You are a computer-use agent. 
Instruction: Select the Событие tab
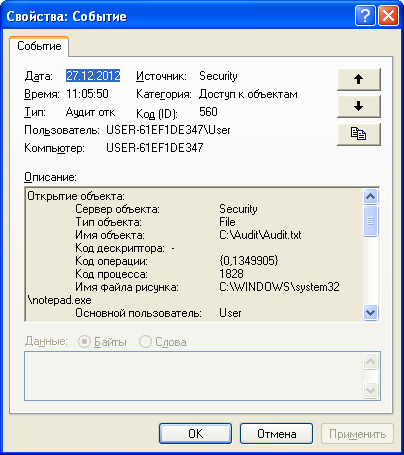point(39,46)
